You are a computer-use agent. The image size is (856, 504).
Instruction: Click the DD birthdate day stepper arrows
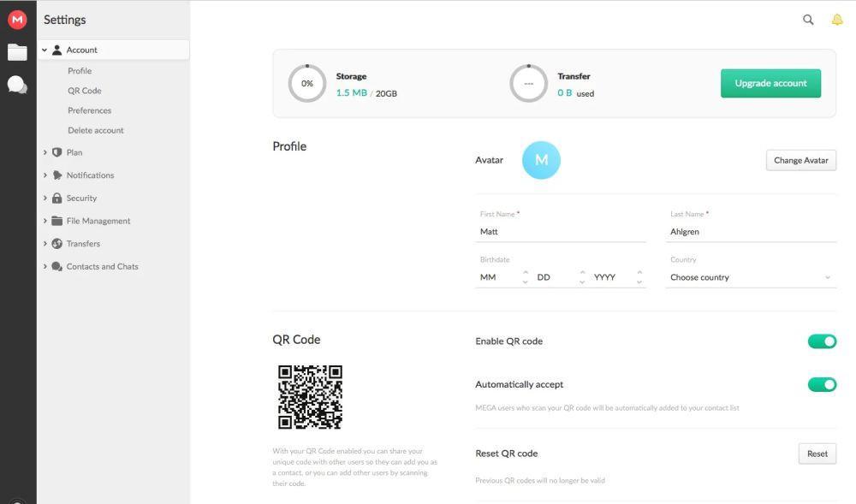582,277
